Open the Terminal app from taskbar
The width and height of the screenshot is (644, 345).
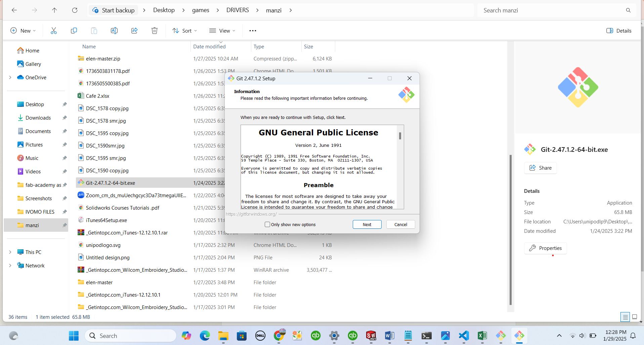[x=427, y=335]
